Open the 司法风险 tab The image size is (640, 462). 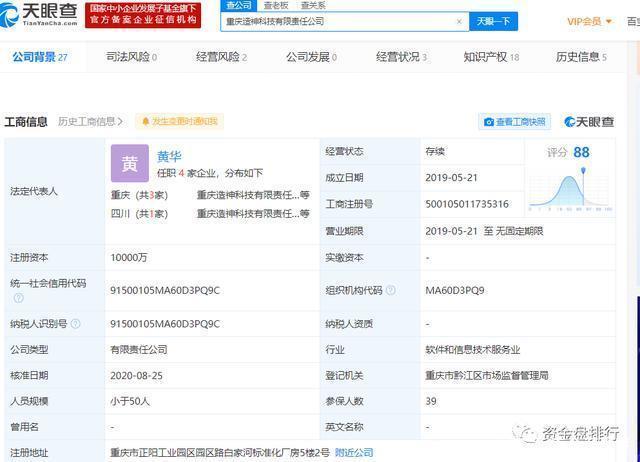coord(131,57)
